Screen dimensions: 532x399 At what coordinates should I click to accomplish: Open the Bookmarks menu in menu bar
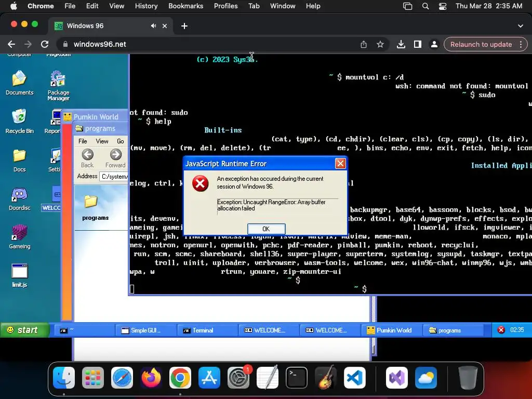pos(185,6)
